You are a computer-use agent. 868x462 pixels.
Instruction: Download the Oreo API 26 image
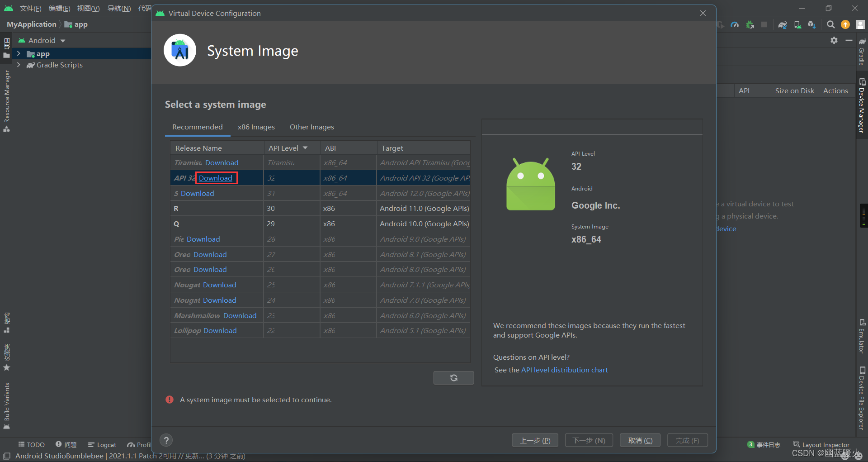pos(210,270)
